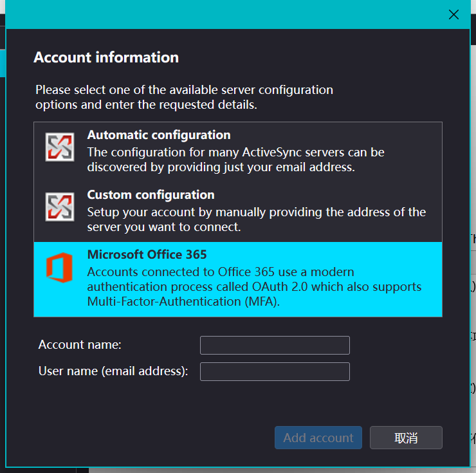Select the Custom configuration Exchange icon
476x473 pixels.
60,207
